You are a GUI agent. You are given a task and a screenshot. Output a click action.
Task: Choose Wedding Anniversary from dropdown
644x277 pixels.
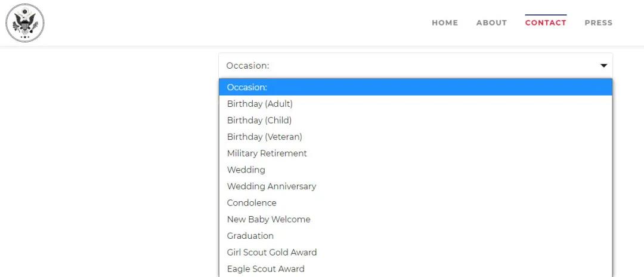pos(271,186)
